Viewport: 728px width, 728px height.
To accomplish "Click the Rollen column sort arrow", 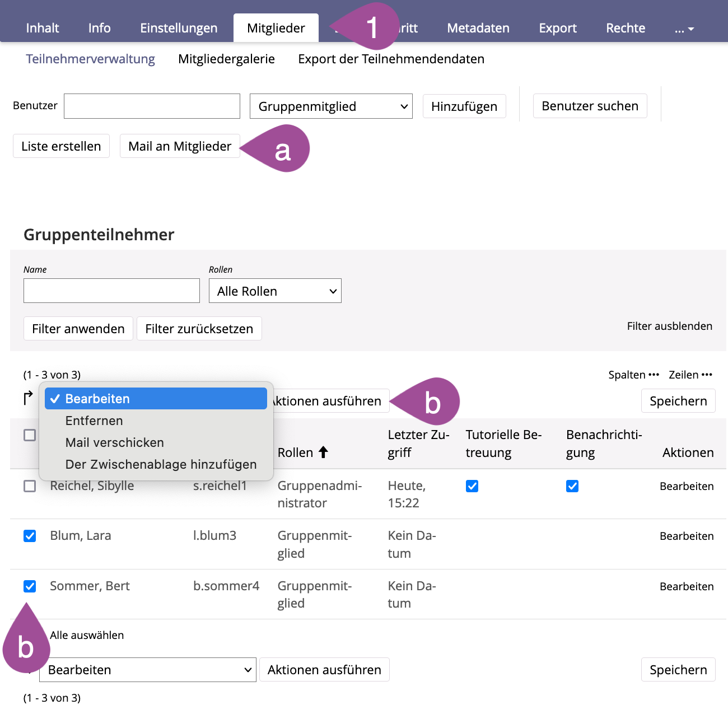I will tap(323, 452).
